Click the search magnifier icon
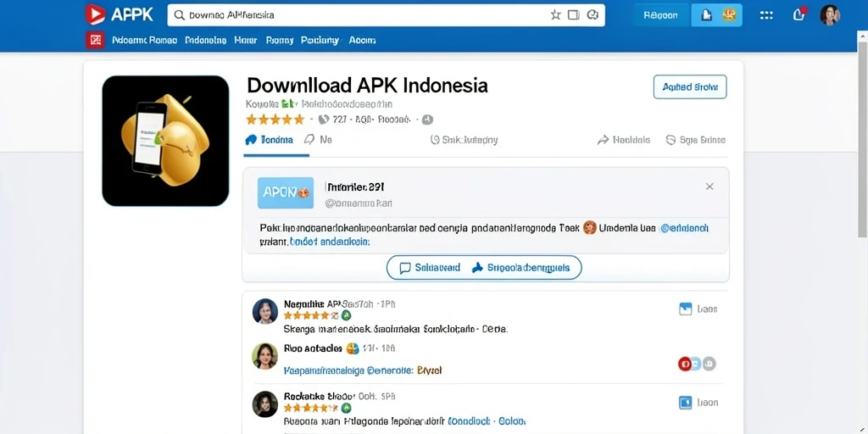Screen dimensions: 868x434 click(179, 15)
